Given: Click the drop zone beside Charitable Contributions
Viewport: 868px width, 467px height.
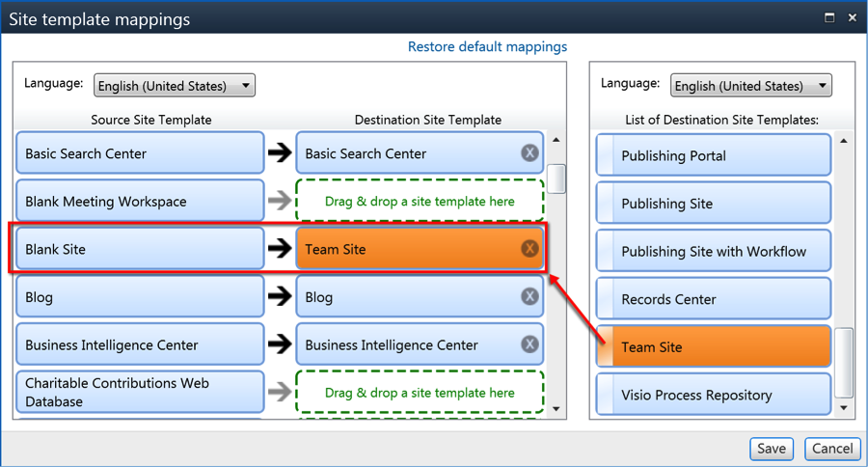Looking at the screenshot, I should point(420,392).
